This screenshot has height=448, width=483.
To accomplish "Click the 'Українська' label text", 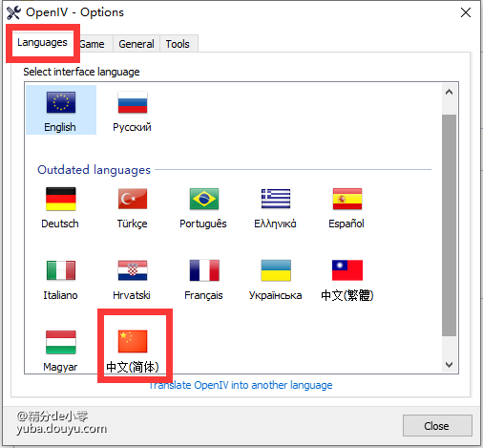I will 275,295.
